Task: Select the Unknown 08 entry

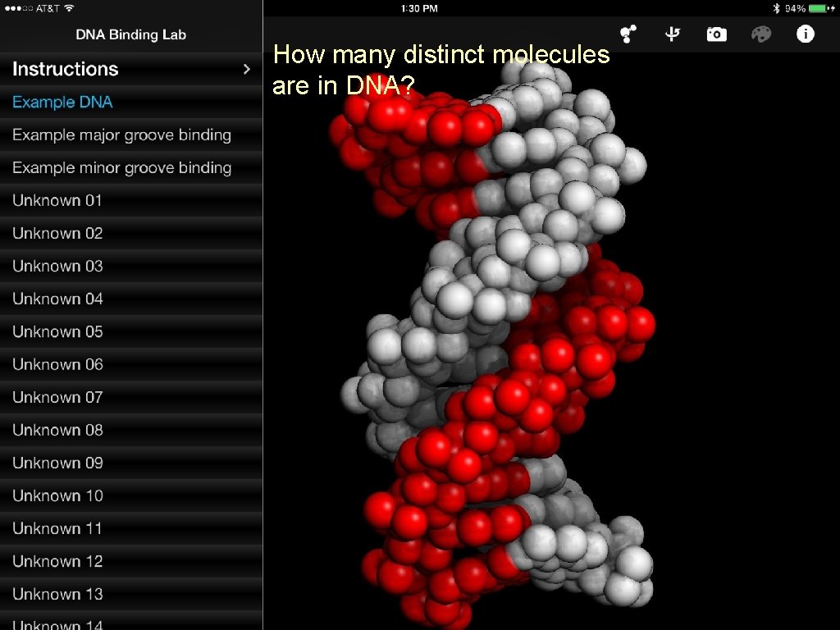Action: tap(57, 430)
